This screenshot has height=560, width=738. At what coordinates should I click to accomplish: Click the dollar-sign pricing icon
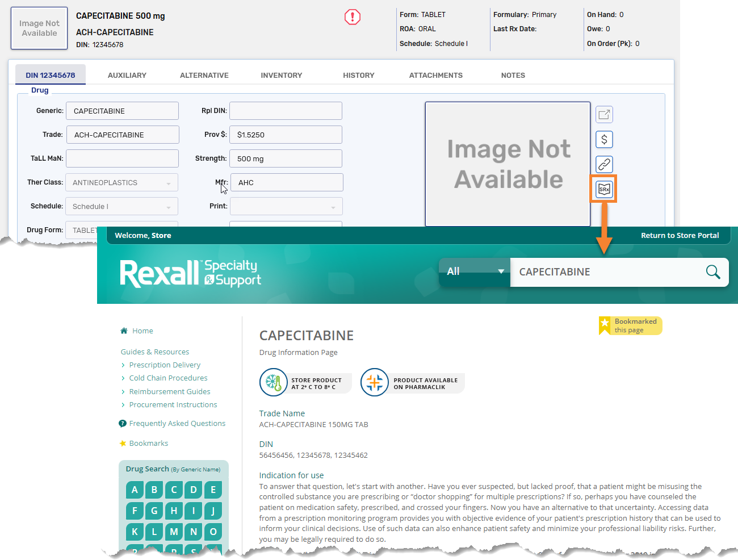603,139
